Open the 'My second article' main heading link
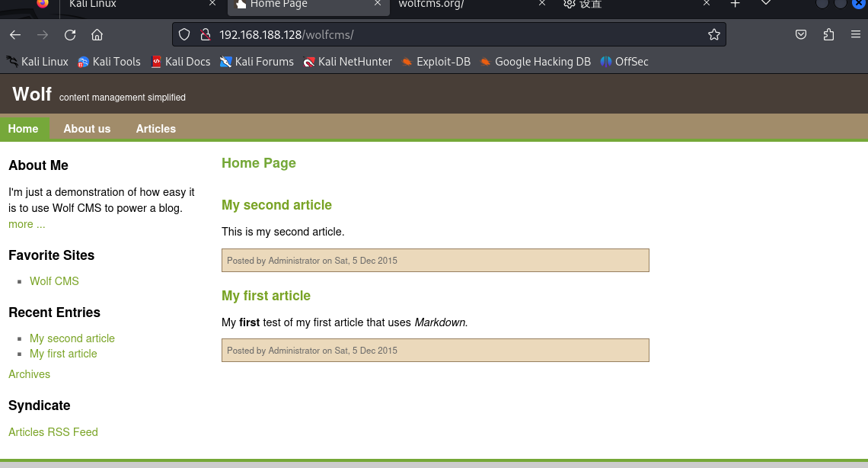This screenshot has width=868, height=468. pyautogui.click(x=277, y=205)
